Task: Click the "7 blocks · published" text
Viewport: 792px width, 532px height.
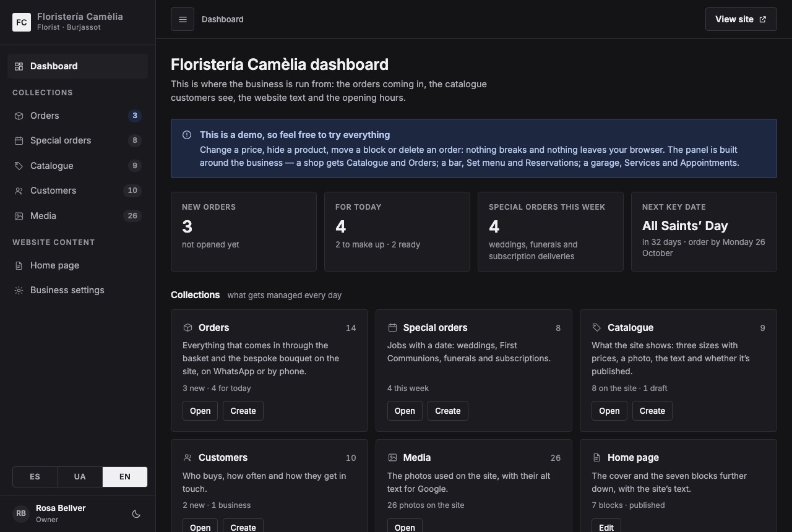Action: (x=628, y=505)
